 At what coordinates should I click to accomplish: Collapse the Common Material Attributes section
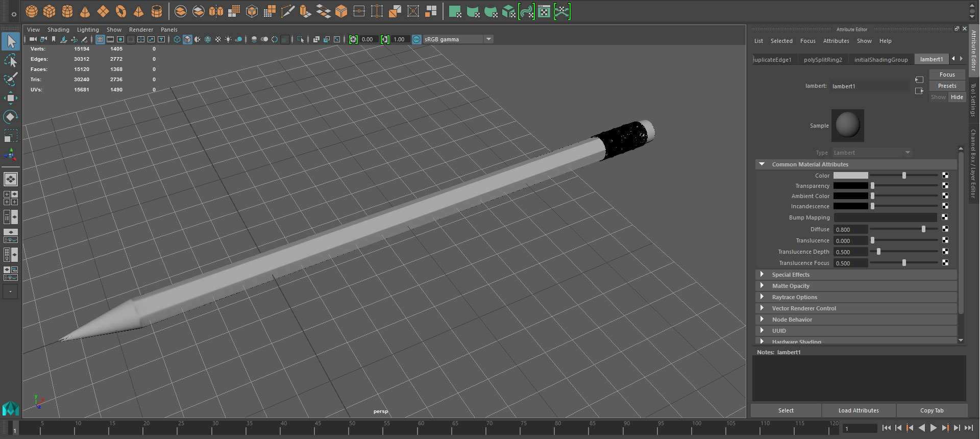point(762,164)
